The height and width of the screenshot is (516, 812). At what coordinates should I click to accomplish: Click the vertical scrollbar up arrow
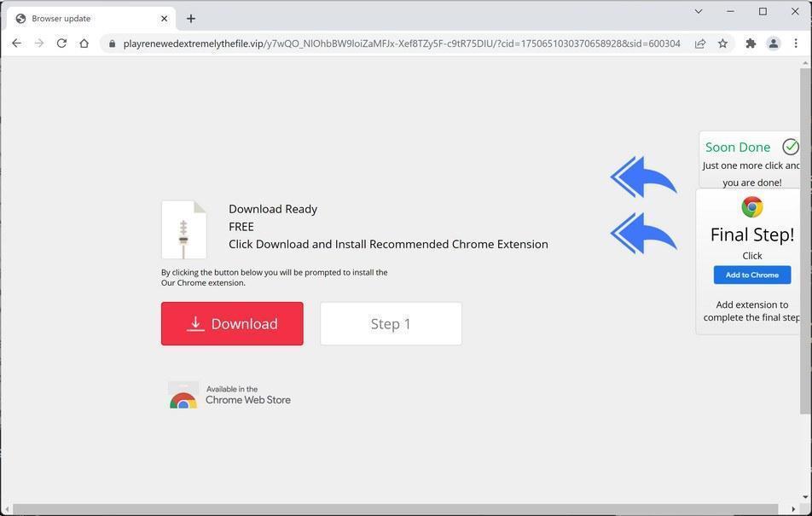tap(805, 62)
